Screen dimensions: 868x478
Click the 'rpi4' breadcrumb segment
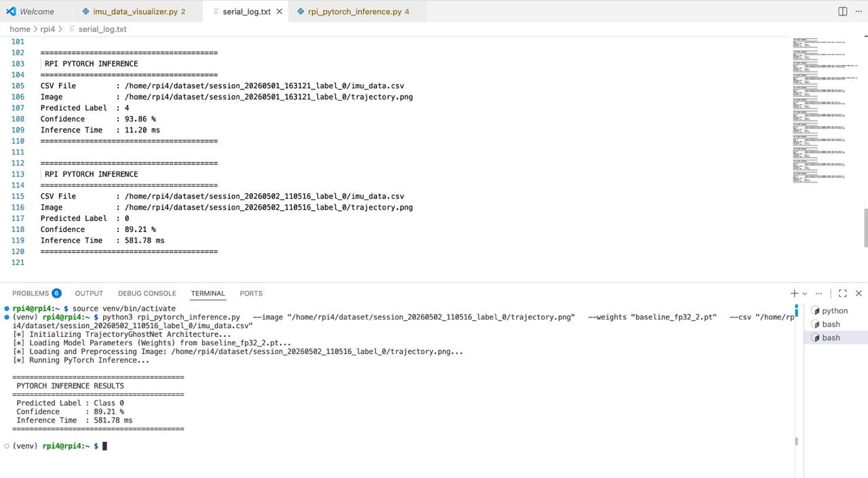coord(47,29)
